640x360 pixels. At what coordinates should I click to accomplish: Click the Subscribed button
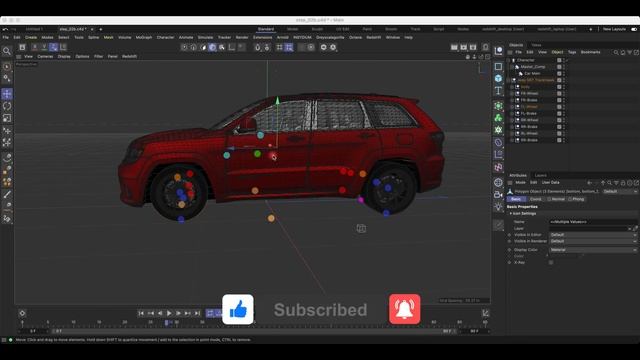320,310
